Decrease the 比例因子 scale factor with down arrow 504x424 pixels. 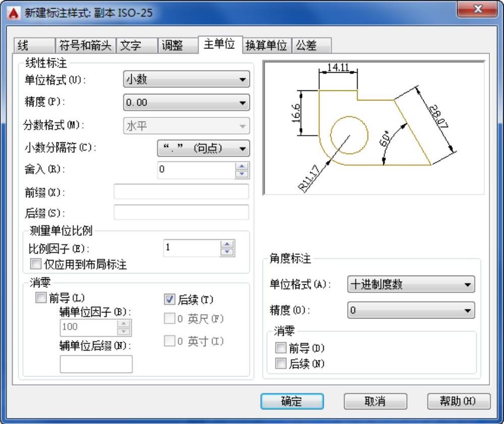pos(228,251)
